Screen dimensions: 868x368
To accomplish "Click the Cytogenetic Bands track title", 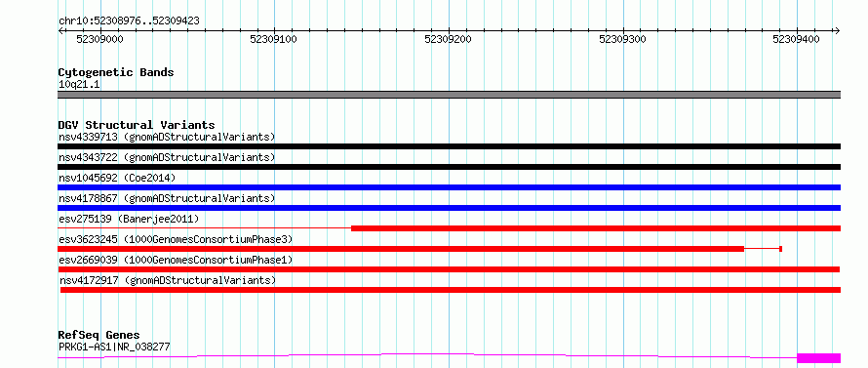I will (116, 72).
